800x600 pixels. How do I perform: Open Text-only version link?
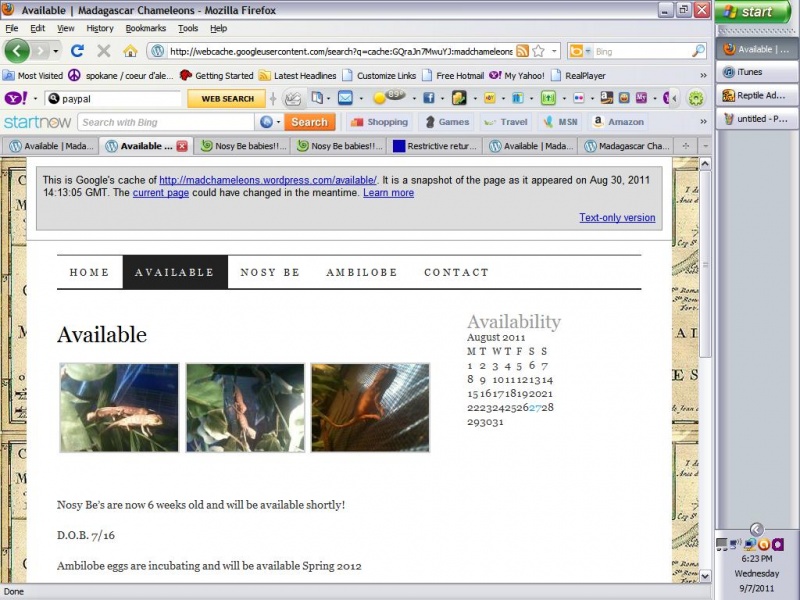617,217
